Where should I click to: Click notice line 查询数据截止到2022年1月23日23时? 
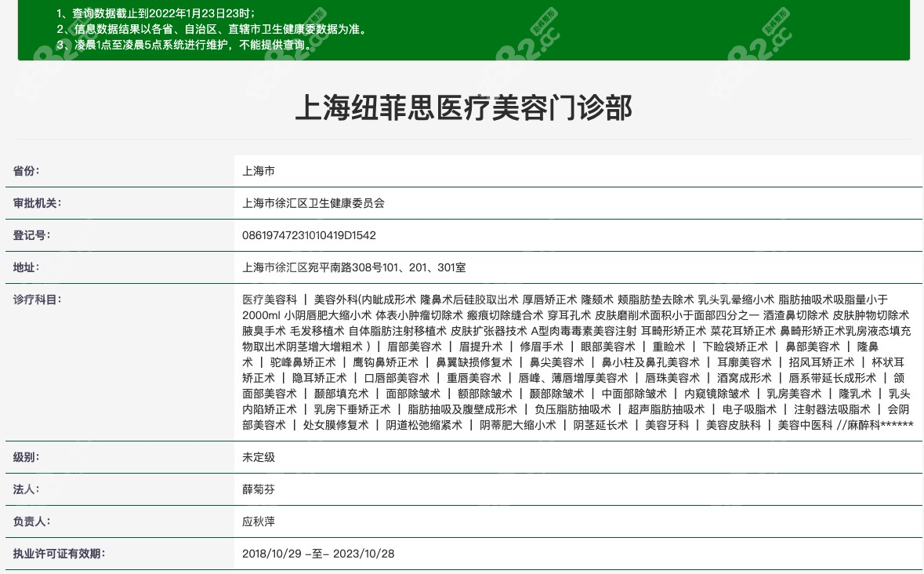tap(156, 13)
